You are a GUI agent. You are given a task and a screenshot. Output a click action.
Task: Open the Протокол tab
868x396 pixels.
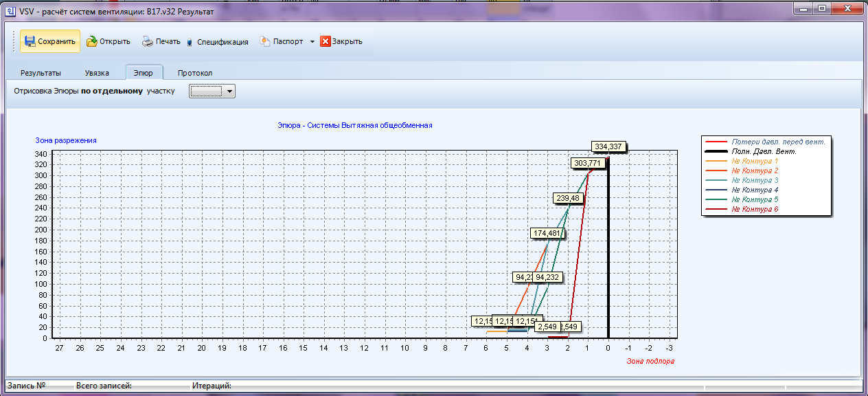click(195, 73)
